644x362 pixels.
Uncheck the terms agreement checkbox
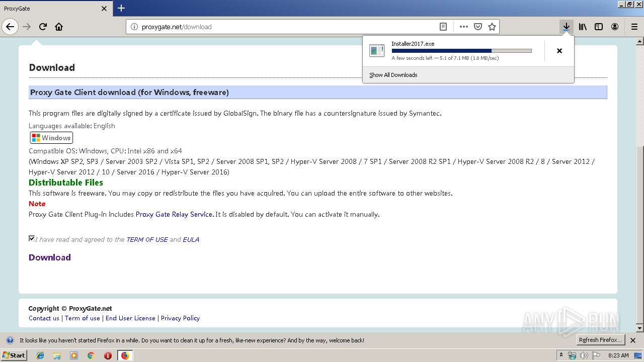tap(32, 238)
